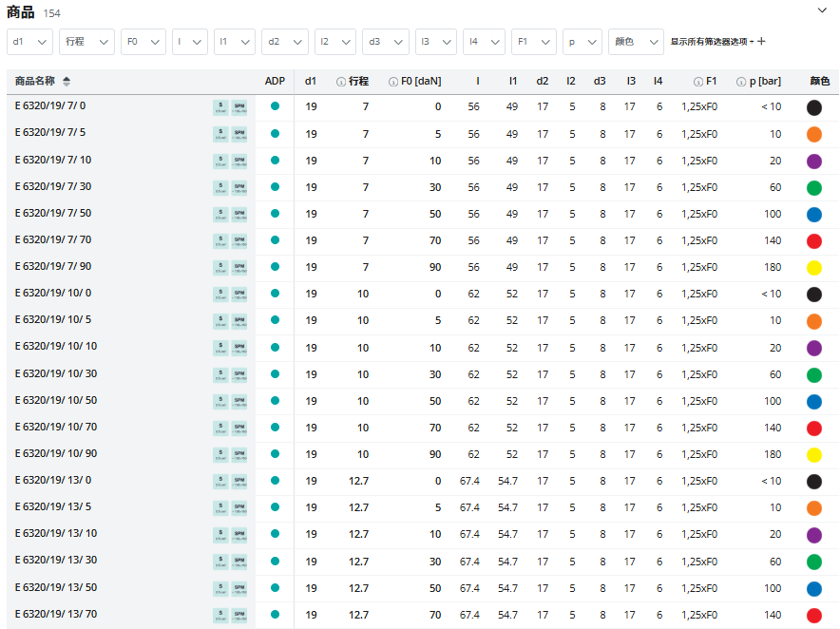Open product E 6320/19/ 10/ 70
This screenshot has height=629, width=840.
[56, 427]
